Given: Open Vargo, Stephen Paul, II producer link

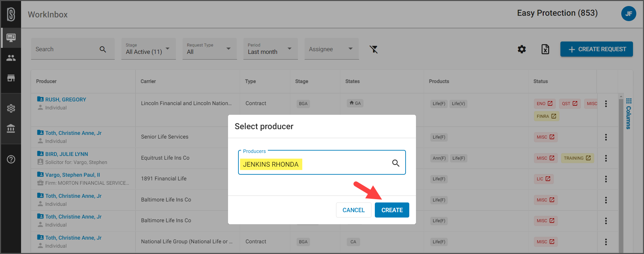Looking at the screenshot, I should 73,175.
